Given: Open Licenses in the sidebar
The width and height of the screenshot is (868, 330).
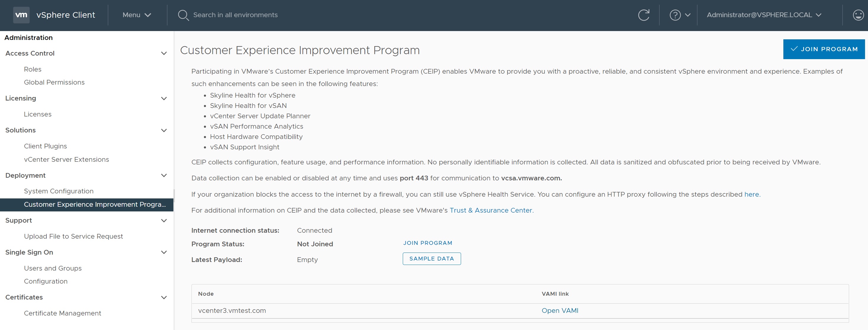Looking at the screenshot, I should (x=37, y=114).
